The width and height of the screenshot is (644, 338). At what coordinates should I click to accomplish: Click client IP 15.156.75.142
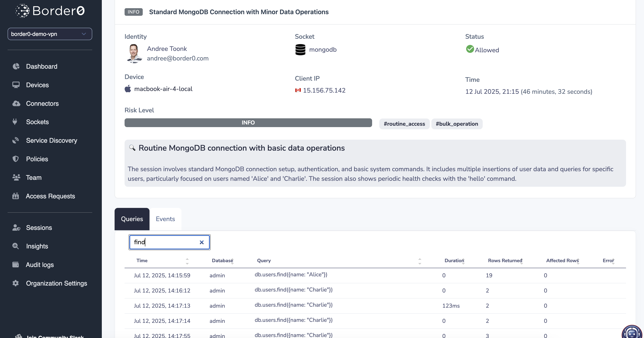(x=324, y=90)
